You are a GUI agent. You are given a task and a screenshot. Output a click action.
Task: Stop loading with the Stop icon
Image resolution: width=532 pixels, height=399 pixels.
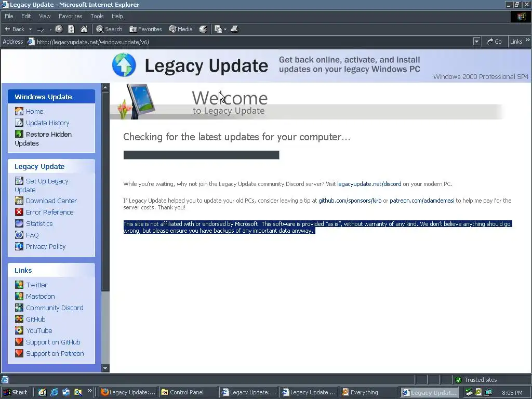59,29
